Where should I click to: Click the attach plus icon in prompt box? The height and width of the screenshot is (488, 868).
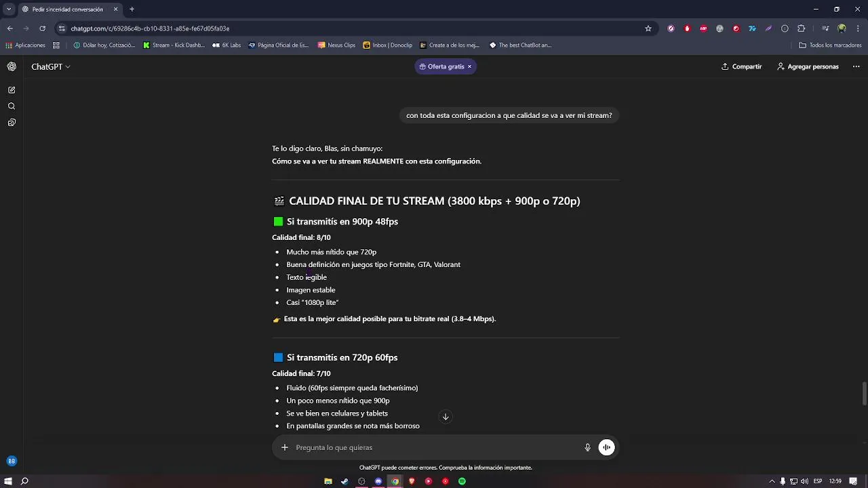(285, 447)
